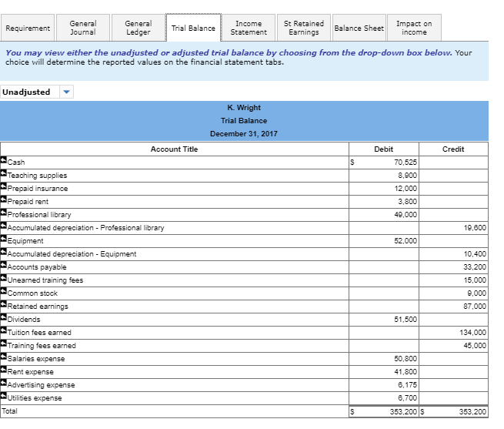Screen dimensions: 504x429
Task: Click the Credit column header
Action: coord(453,149)
